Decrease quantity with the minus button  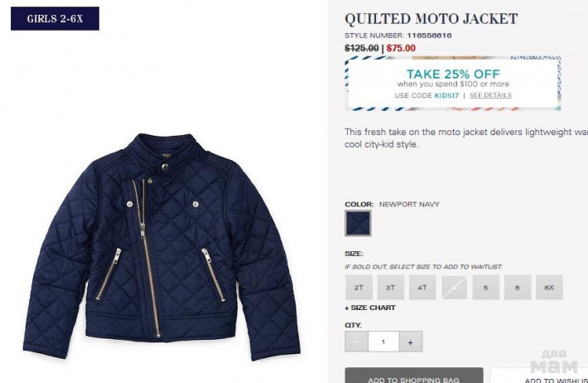tap(356, 342)
